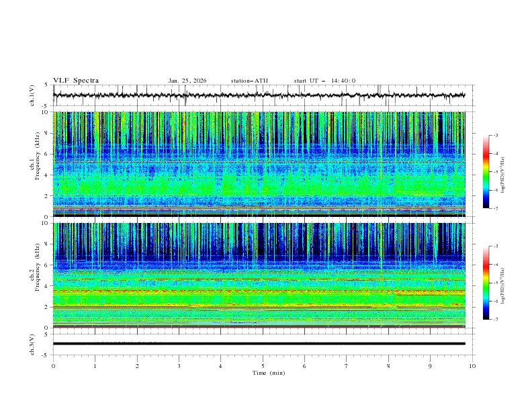This screenshot has height=411, width=532.
Task: Select the Jan. 25, 2026 date label
Action: pyautogui.click(x=187, y=81)
